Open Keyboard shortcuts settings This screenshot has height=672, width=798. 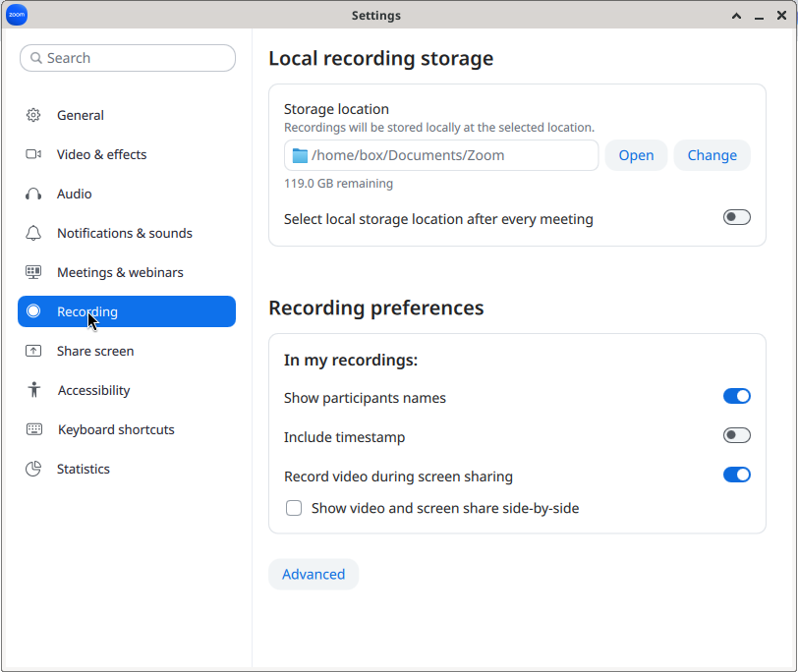(x=127, y=429)
